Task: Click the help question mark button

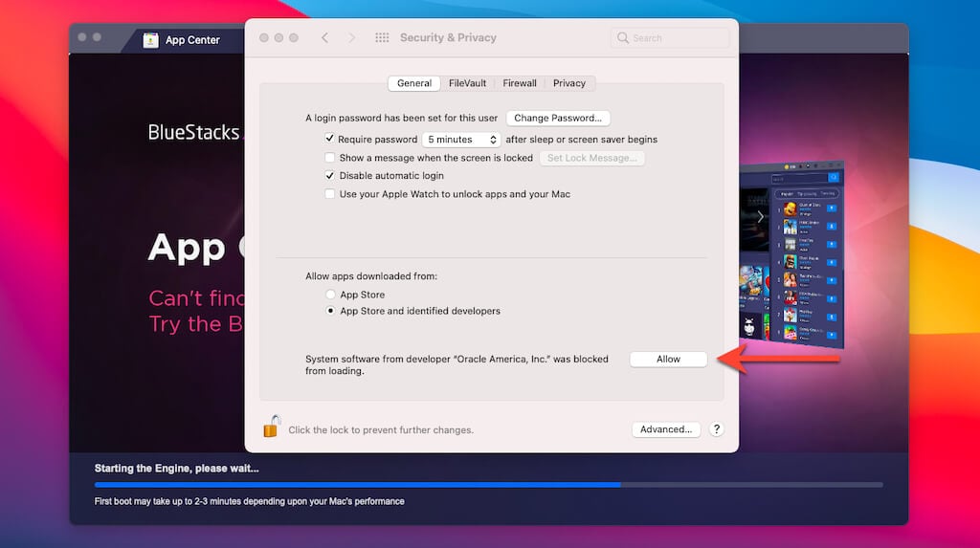Action: point(716,429)
